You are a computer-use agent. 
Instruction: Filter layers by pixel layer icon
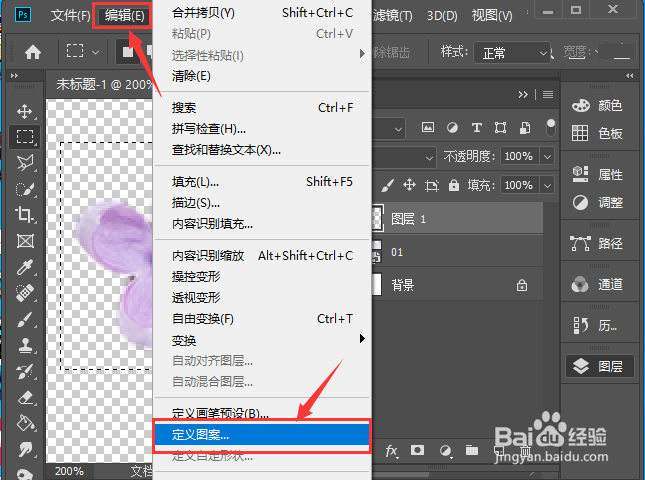tap(428, 128)
